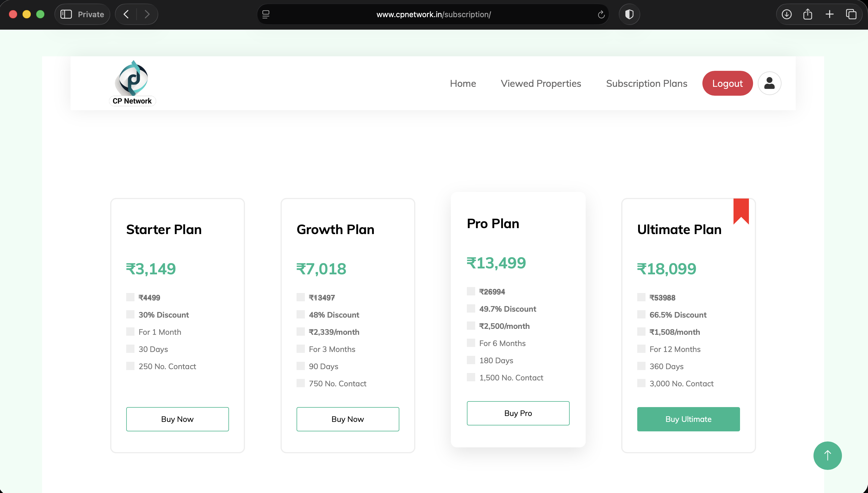The image size is (868, 493).
Task: Open the page settings menu in address bar
Action: (266, 15)
